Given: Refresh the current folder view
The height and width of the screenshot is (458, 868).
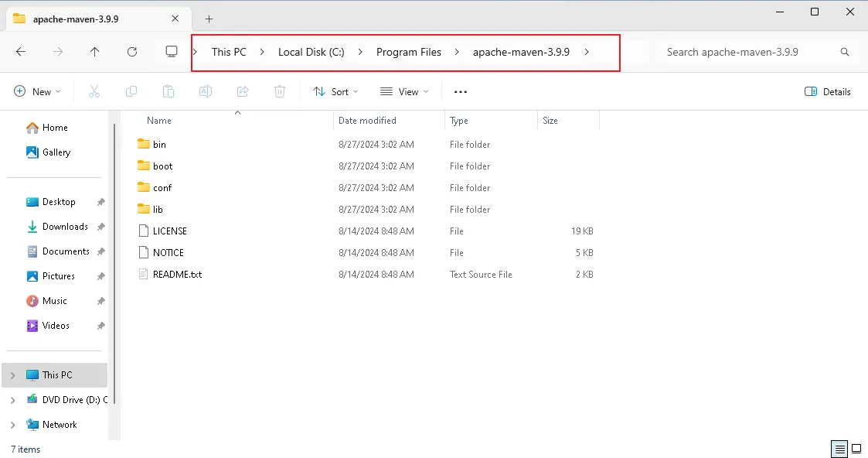Looking at the screenshot, I should 132,52.
